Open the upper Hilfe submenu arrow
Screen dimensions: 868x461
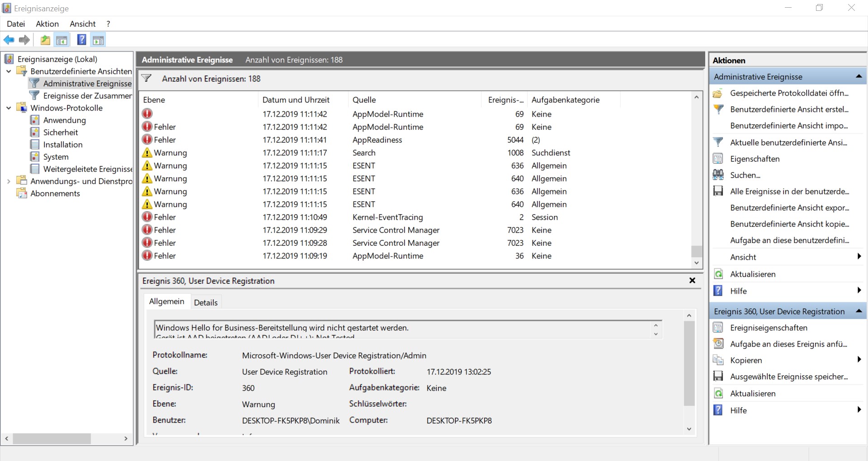(x=859, y=291)
